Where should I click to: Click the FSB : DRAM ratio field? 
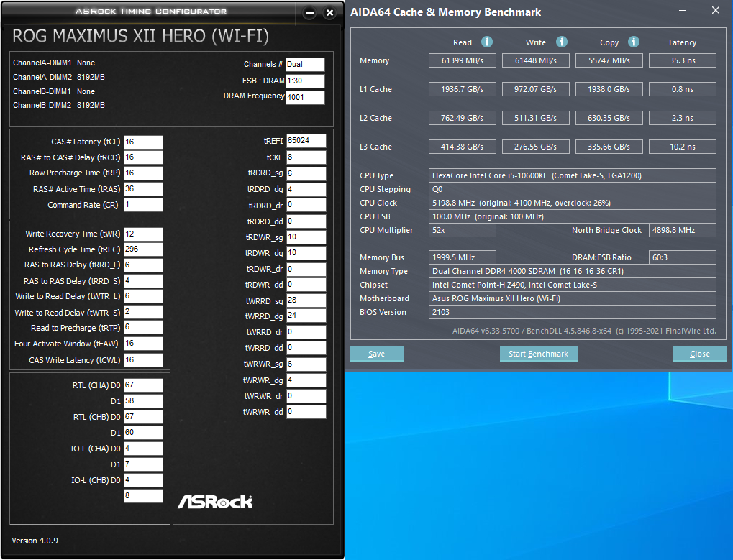pos(305,81)
